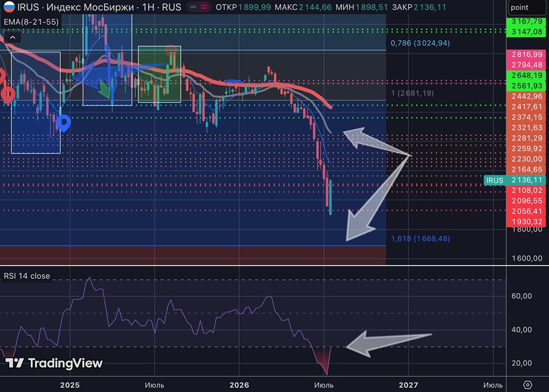Open the EMA(8-21-55) indicator legend
Screen dimensions: 549x392
pos(31,22)
